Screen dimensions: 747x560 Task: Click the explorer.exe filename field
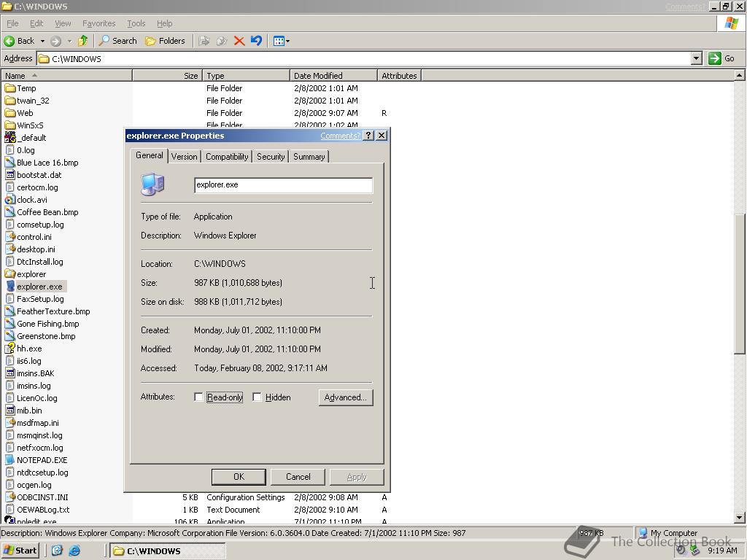[x=284, y=185]
